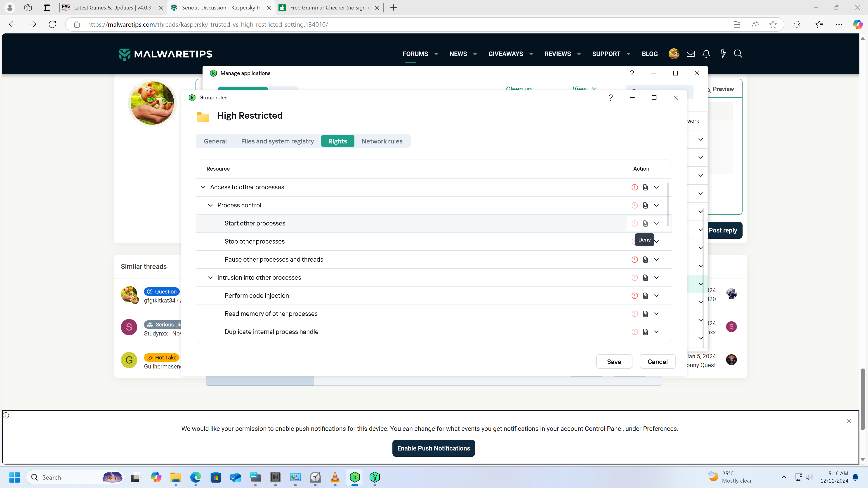Open the inbox envelope in the MalwareTips header
The height and width of the screenshot is (488, 868).
pyautogui.click(x=690, y=54)
